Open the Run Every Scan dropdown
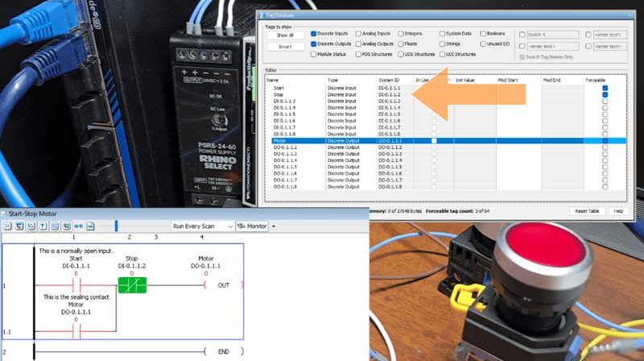The width and height of the screenshot is (644, 361). 203,226
